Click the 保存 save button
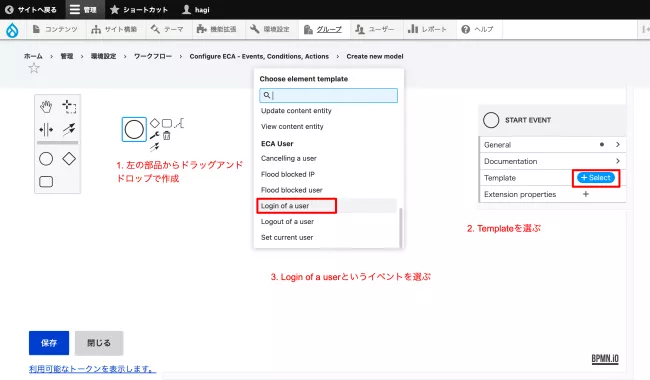The width and height of the screenshot is (650, 380). coord(49,343)
